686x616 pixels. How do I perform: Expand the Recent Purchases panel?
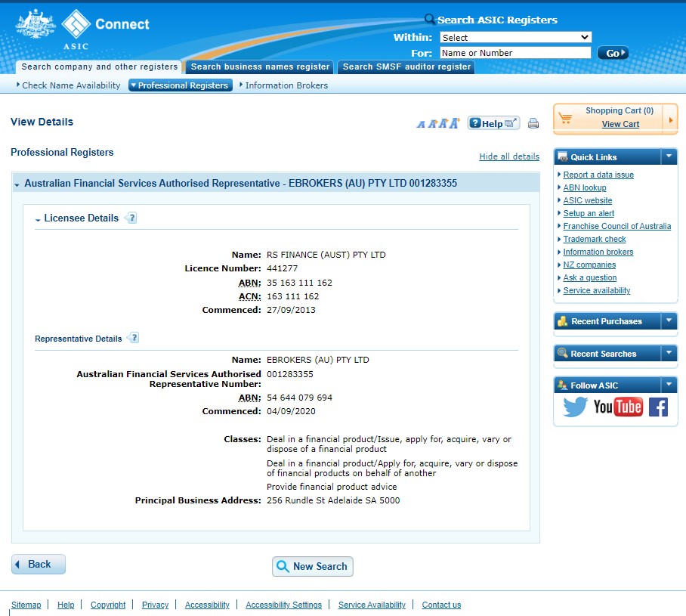coord(669,321)
